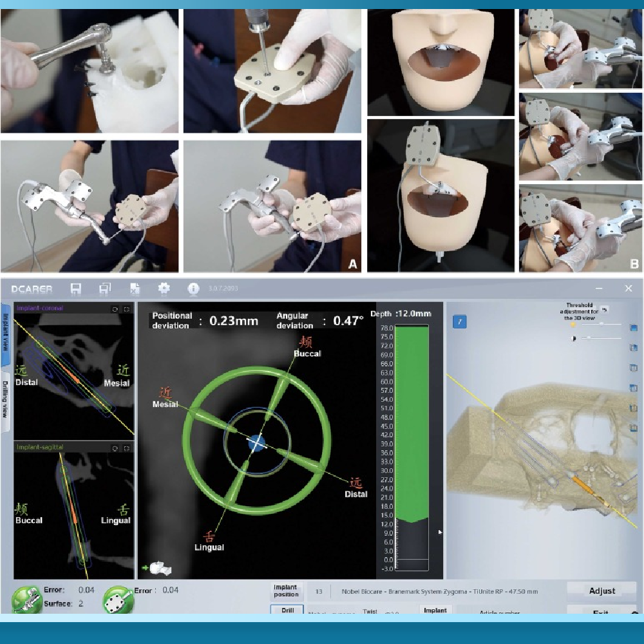Click the Adjust button
The height and width of the screenshot is (644, 644).
601,591
